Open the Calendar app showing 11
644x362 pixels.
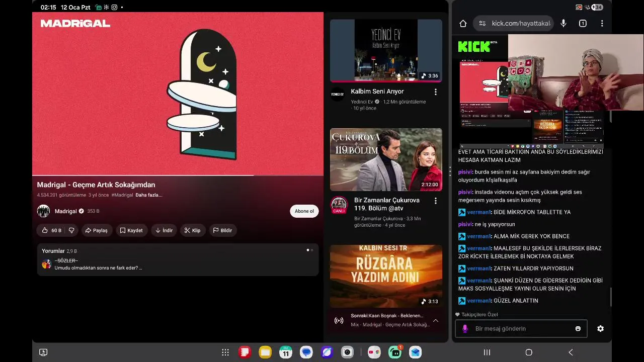coord(286,352)
